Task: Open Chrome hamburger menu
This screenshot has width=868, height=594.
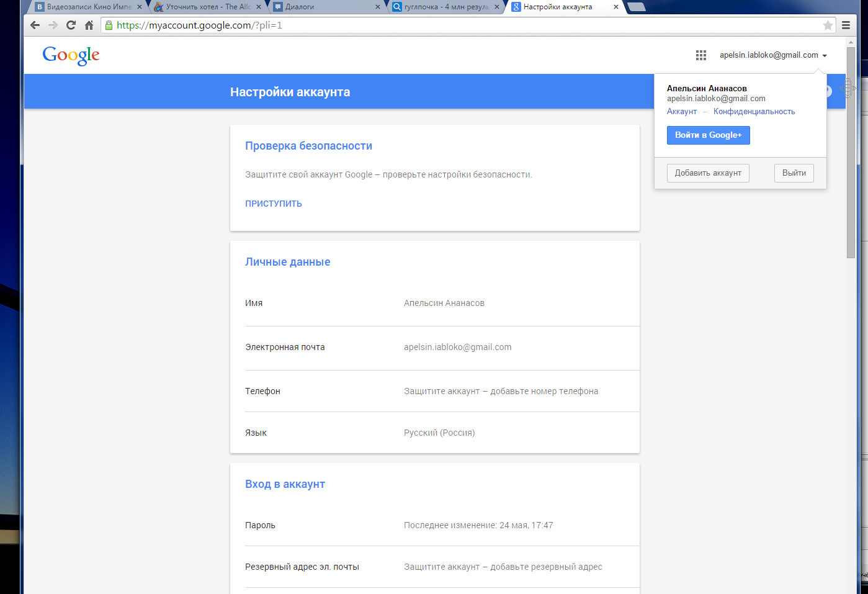Action: [846, 25]
